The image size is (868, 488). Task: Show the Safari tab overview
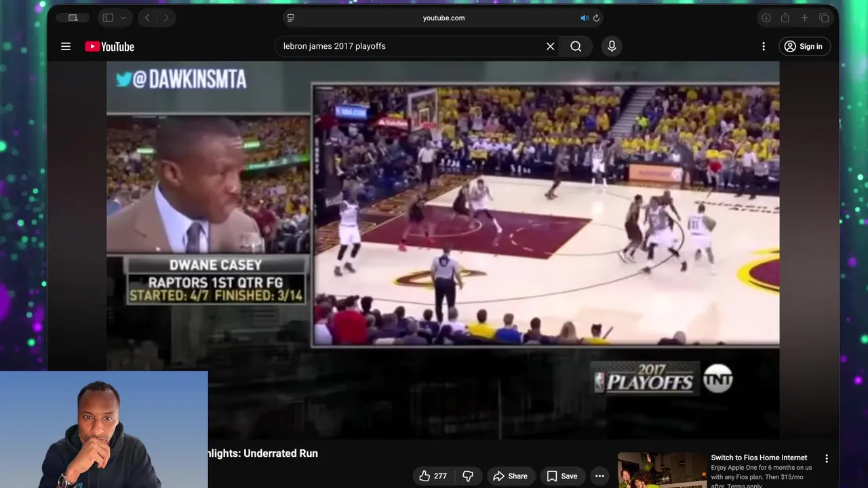point(824,18)
